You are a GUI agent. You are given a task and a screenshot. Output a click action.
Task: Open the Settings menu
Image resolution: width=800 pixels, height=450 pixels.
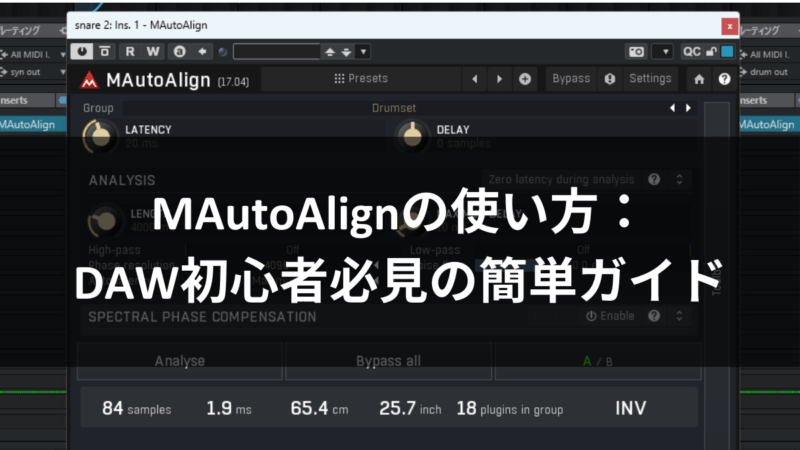650,79
